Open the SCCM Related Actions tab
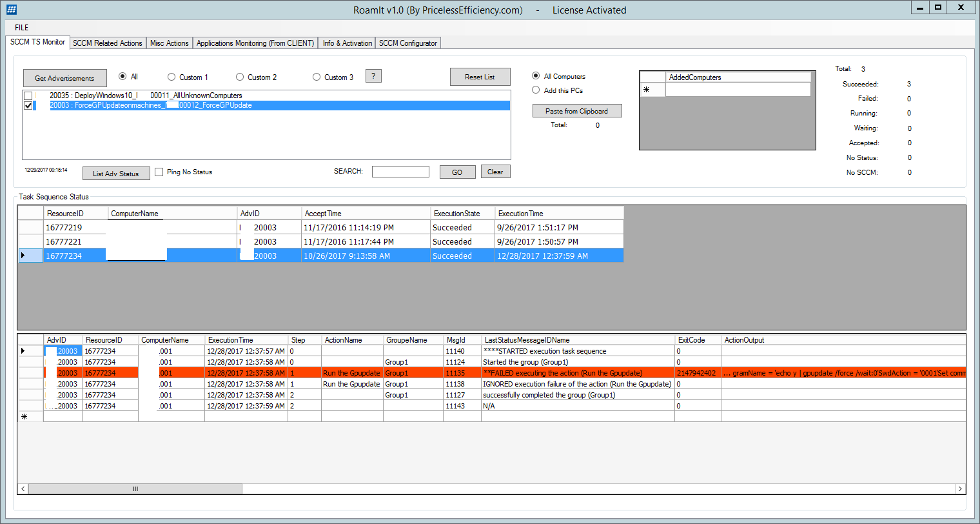This screenshot has width=980, height=524. click(108, 43)
